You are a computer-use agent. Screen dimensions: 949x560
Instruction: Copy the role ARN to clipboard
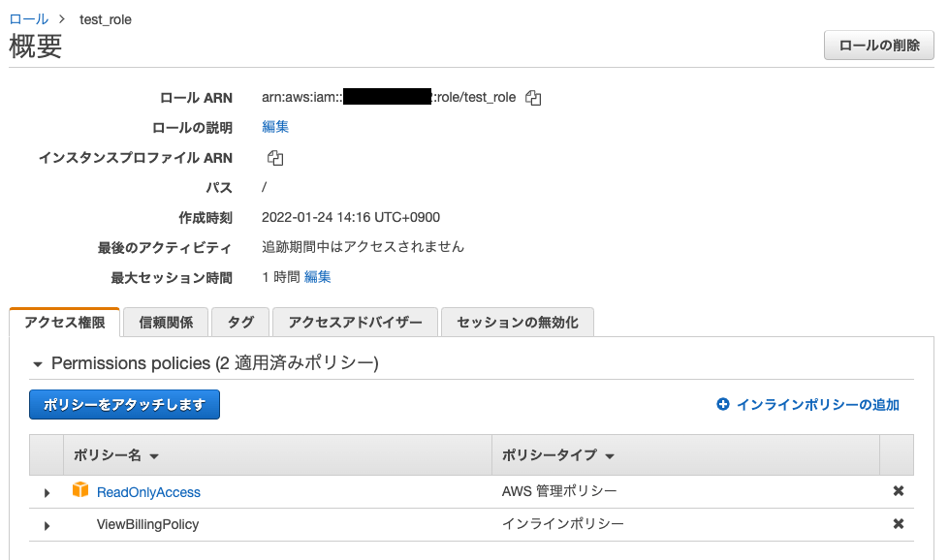(533, 97)
